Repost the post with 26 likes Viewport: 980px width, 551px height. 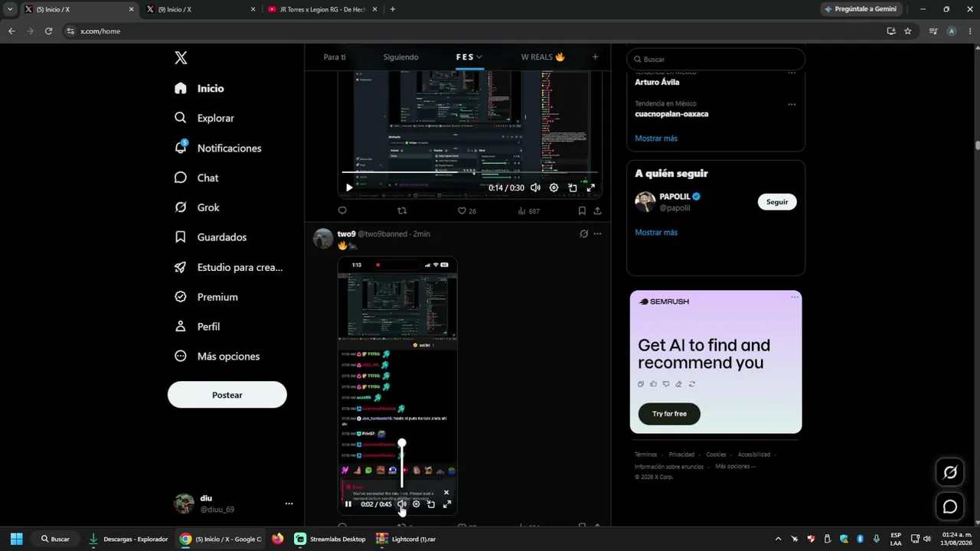402,210
